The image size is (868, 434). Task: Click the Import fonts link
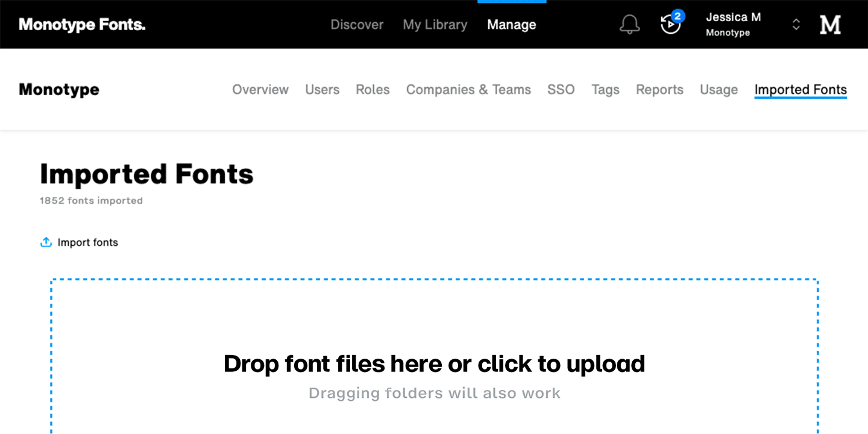(87, 242)
